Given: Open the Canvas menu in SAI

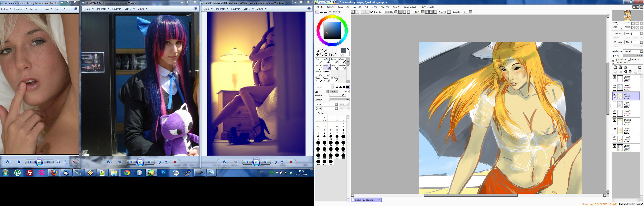Looking at the screenshot, I should click(343, 7).
